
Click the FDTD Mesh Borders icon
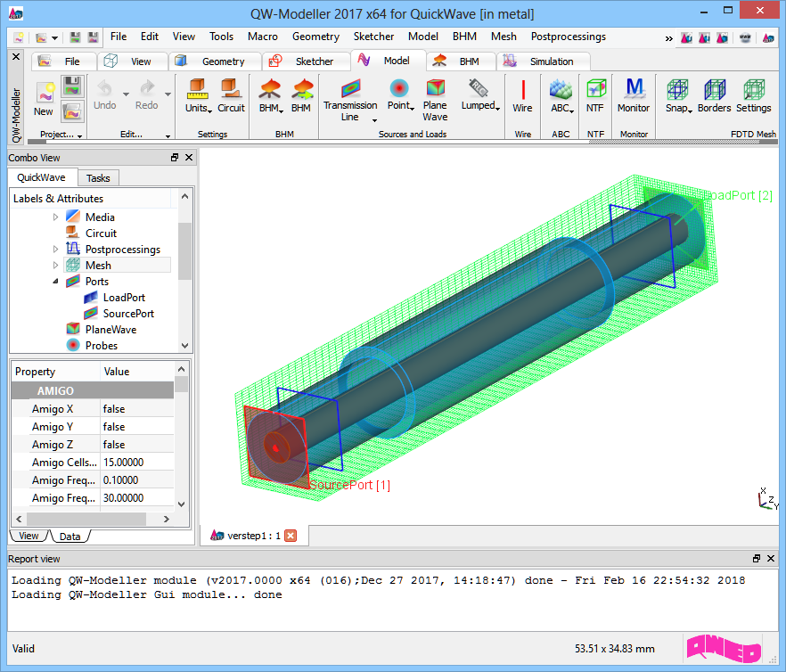pyautogui.click(x=714, y=90)
